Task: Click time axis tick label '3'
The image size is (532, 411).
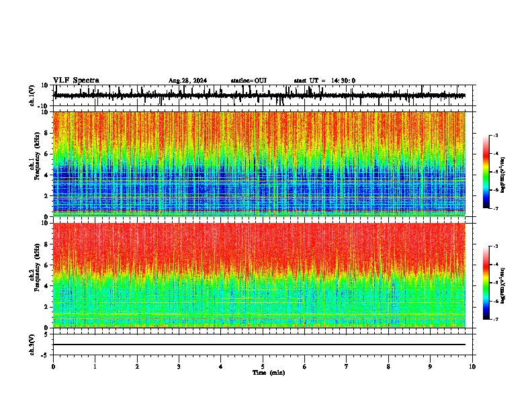Action: coord(179,367)
